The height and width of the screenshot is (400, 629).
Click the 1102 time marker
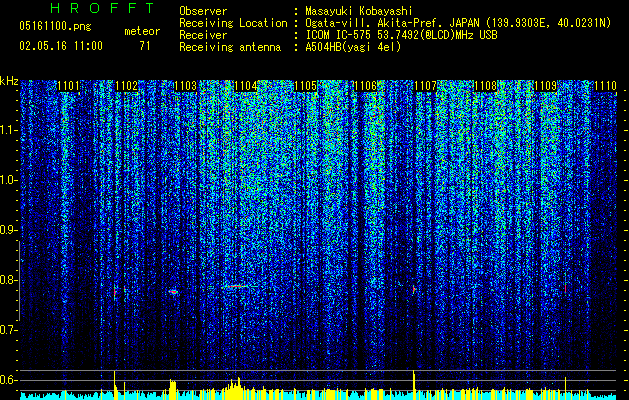pos(126,86)
